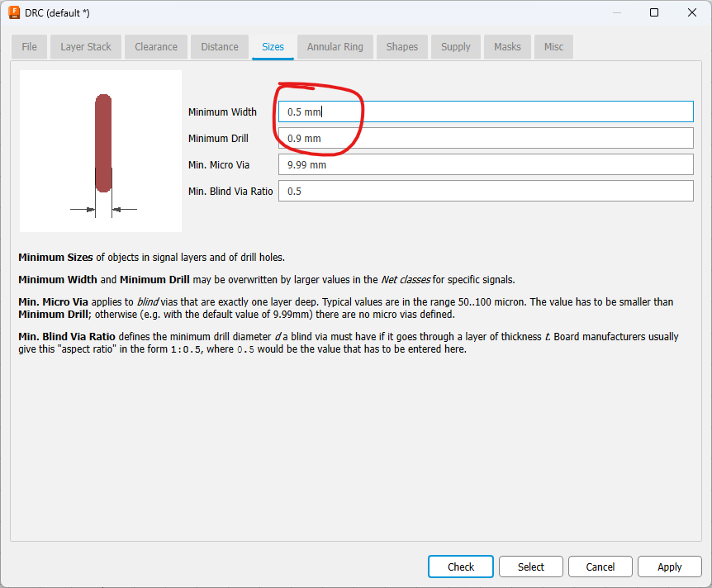Click the Min. Micro Via field

click(486, 165)
